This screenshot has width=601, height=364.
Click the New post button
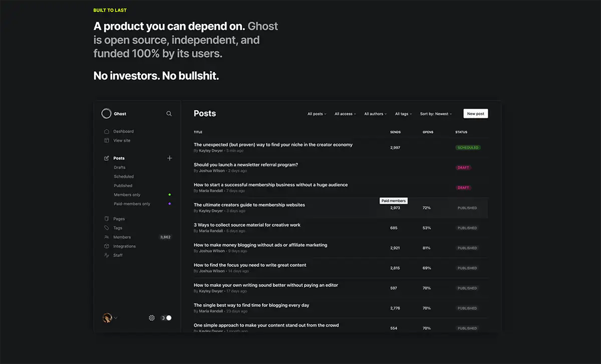click(x=475, y=114)
